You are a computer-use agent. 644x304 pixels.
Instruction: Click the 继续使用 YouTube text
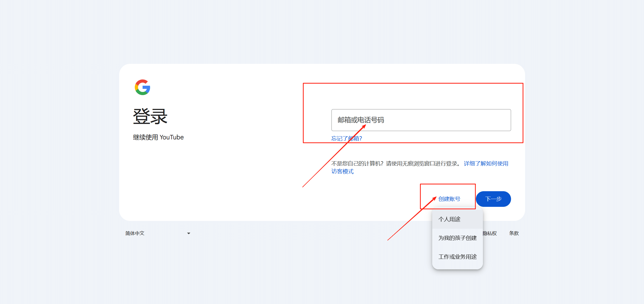click(158, 137)
